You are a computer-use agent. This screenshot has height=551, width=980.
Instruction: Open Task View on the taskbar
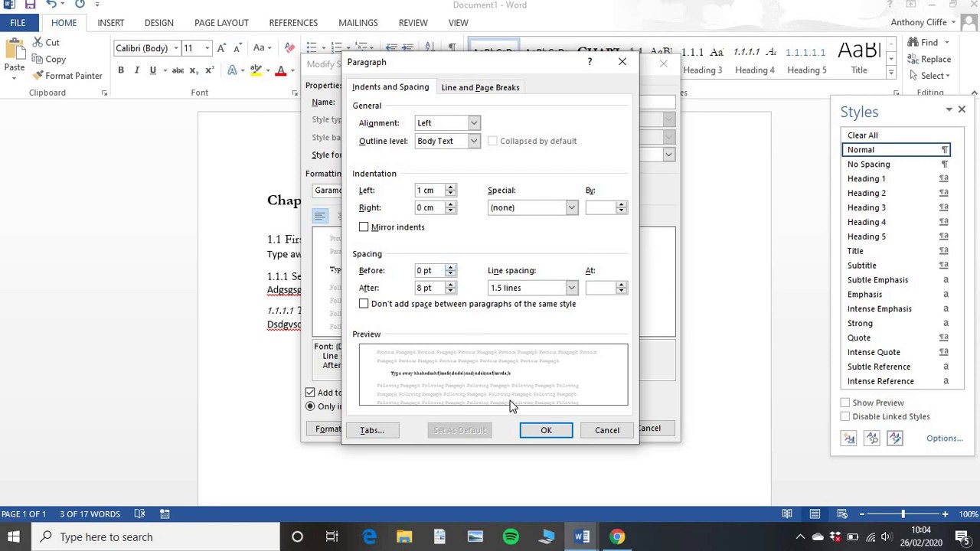(x=332, y=536)
